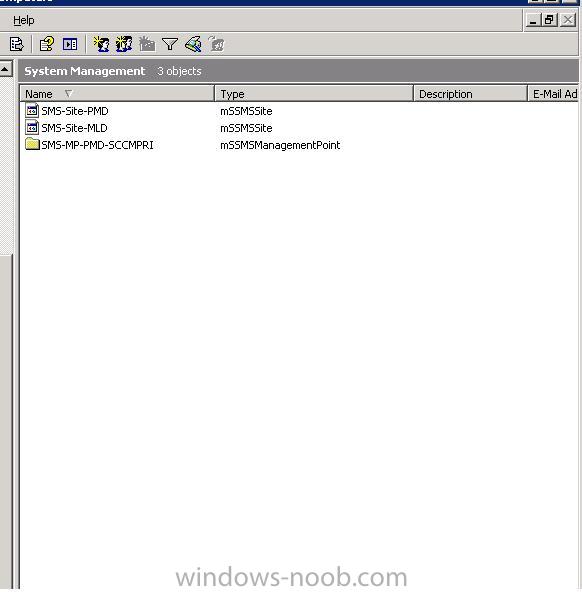Image resolution: width=582 pixels, height=592 pixels.
Task: Toggle the Action Pane show/hide icon
Action: (70, 44)
